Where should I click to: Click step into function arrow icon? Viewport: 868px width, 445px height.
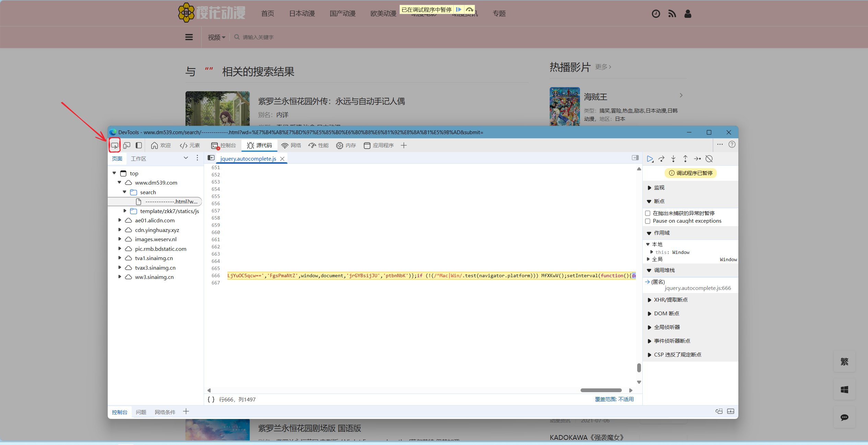coord(673,159)
